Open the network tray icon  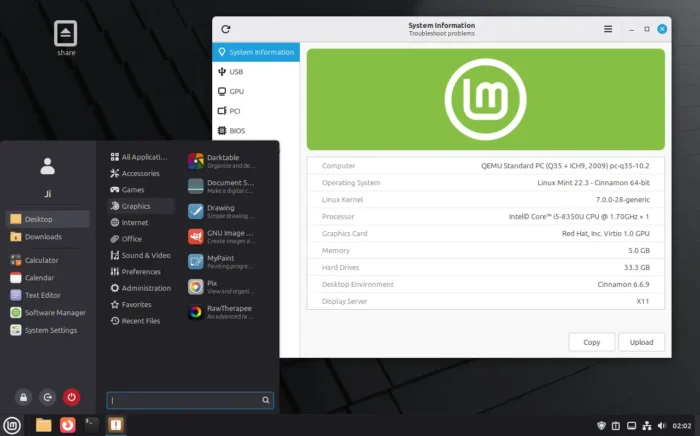coord(646,426)
